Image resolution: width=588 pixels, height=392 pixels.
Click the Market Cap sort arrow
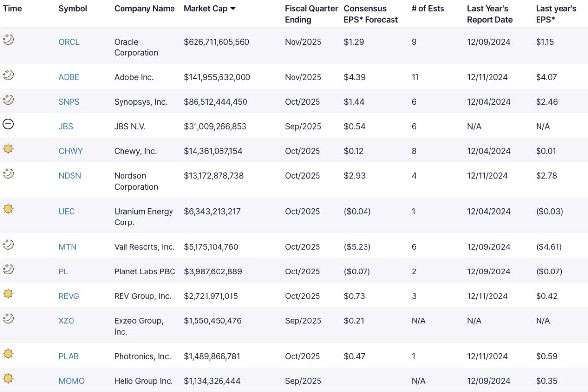coord(233,9)
